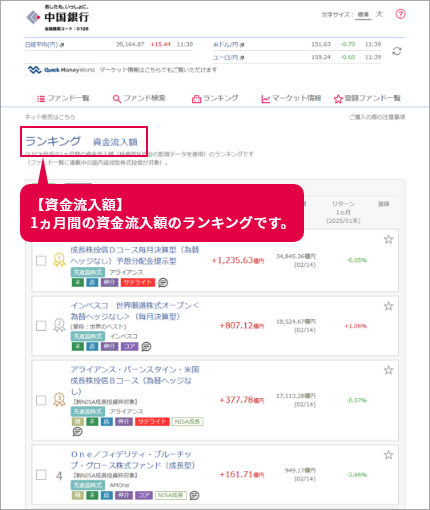Click サテライト tag in rank 1 fund
Viewport: 430px width, 510px height.
[x=138, y=283]
